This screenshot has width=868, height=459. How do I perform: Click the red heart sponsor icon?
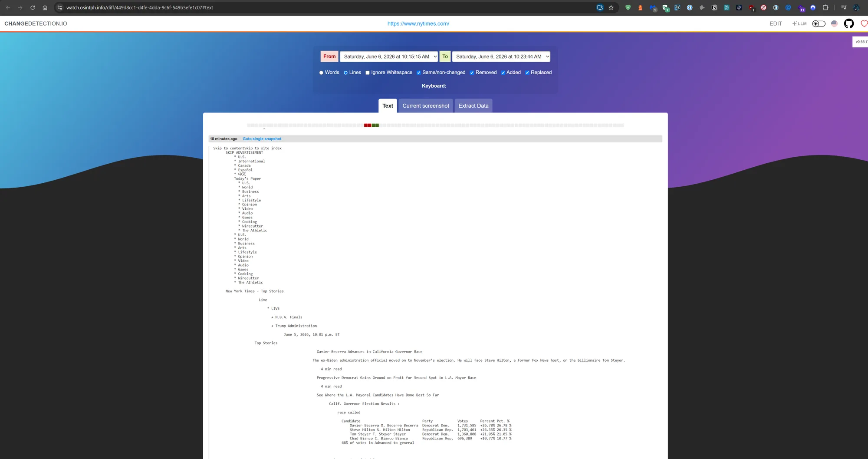864,23
